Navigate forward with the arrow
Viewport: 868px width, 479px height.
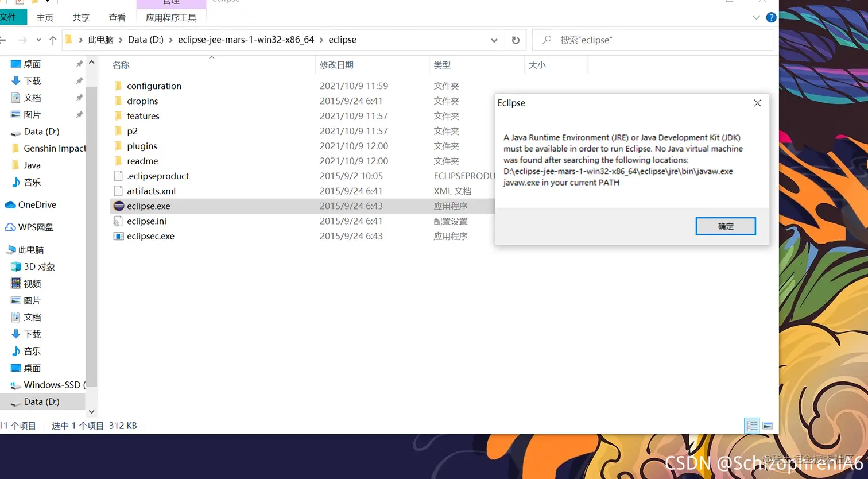pos(22,40)
